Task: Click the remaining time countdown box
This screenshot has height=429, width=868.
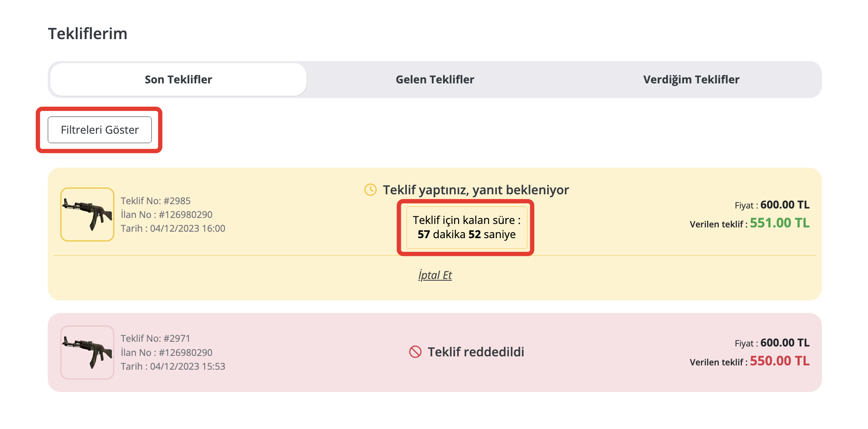Action: (467, 227)
